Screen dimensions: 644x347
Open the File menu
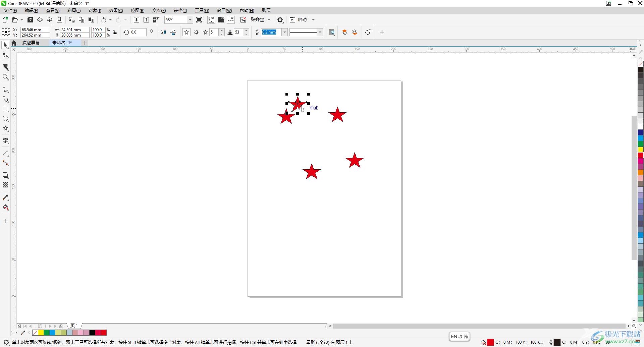point(10,10)
